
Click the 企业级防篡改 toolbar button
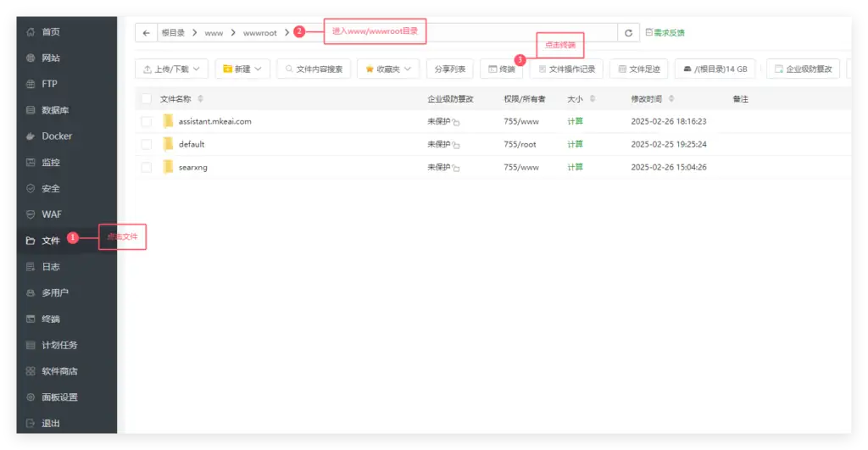click(803, 69)
